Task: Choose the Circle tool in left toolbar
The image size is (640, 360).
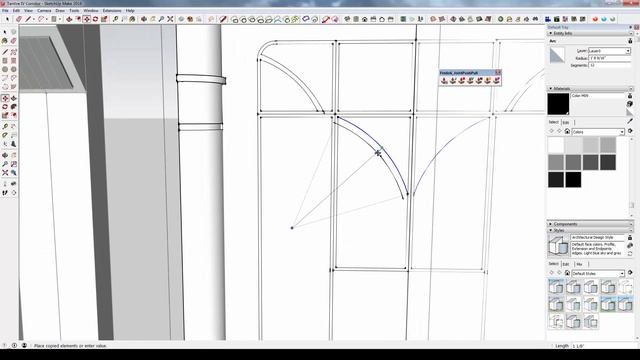Action: pyautogui.click(x=5, y=69)
